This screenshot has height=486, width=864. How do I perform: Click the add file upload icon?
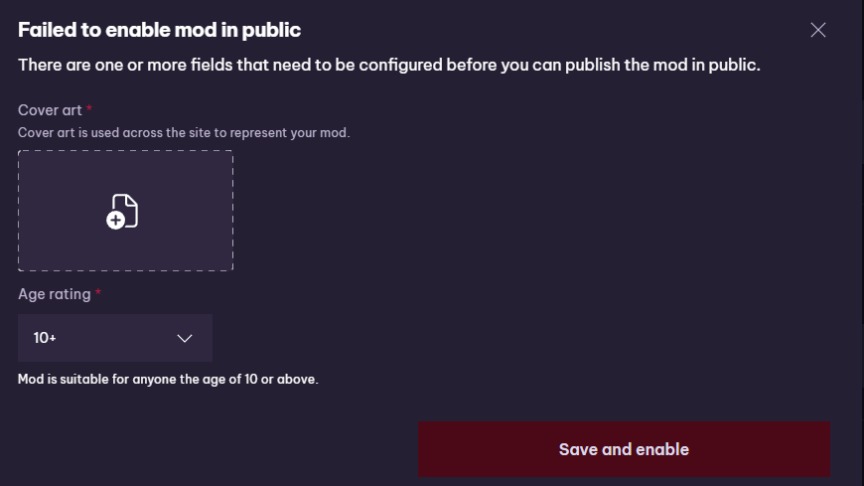(x=122, y=211)
